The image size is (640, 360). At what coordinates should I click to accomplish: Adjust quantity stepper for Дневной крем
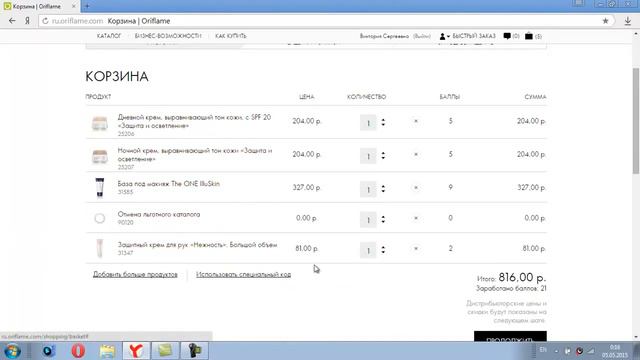(383, 122)
